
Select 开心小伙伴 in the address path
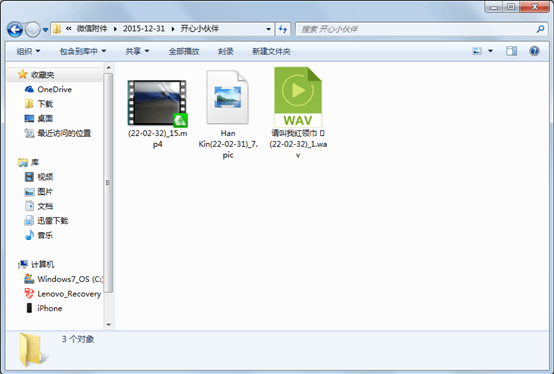[200, 29]
